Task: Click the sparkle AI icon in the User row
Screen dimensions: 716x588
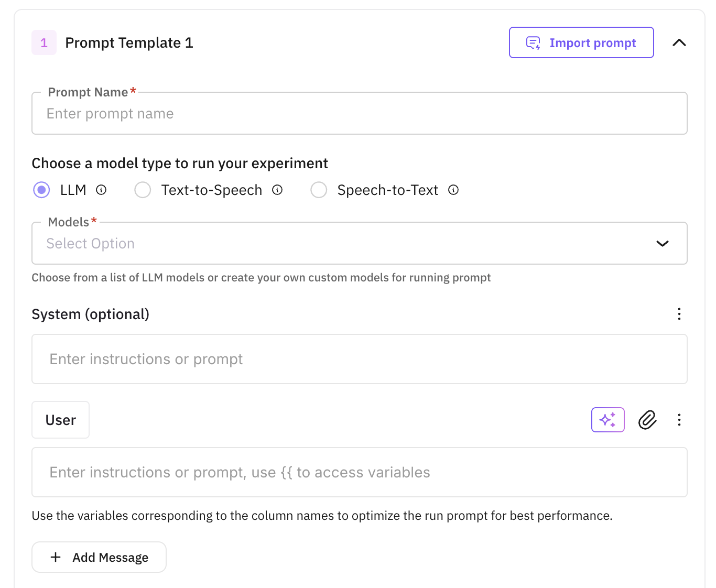Action: pyautogui.click(x=607, y=420)
